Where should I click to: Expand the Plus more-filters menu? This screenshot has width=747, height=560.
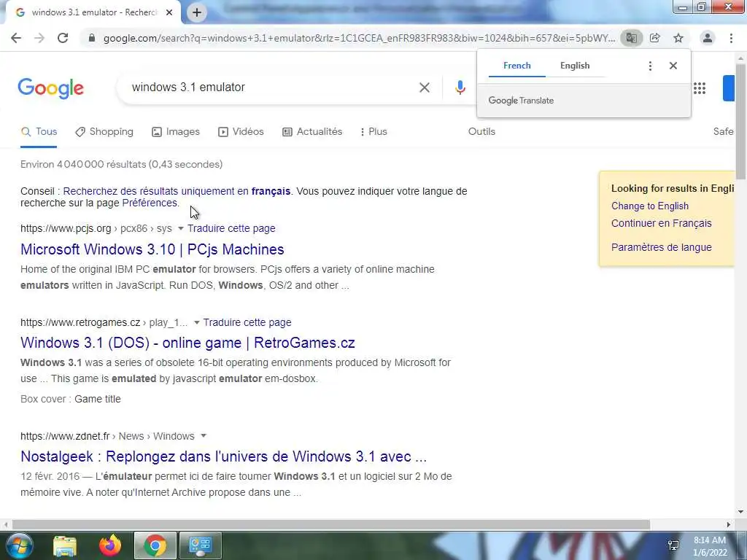coord(374,132)
